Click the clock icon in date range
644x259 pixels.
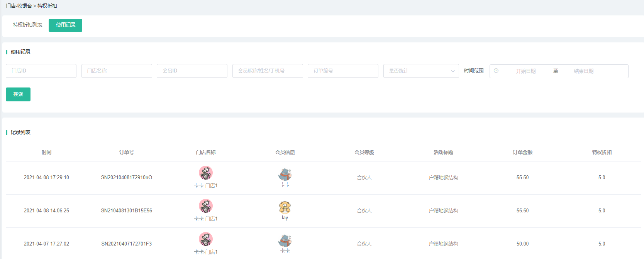point(496,71)
